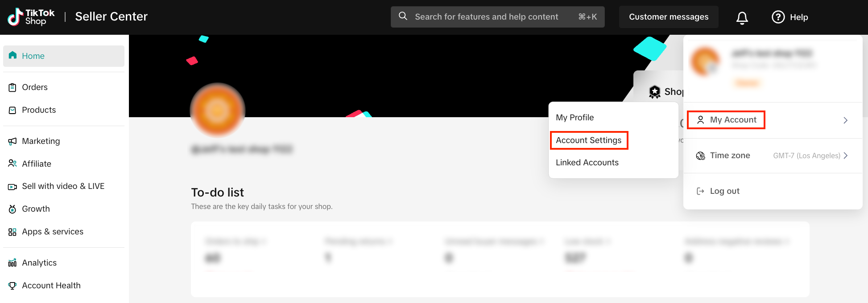This screenshot has width=868, height=303.
Task: Click the TikTok Shop logo
Action: pyautogui.click(x=31, y=17)
